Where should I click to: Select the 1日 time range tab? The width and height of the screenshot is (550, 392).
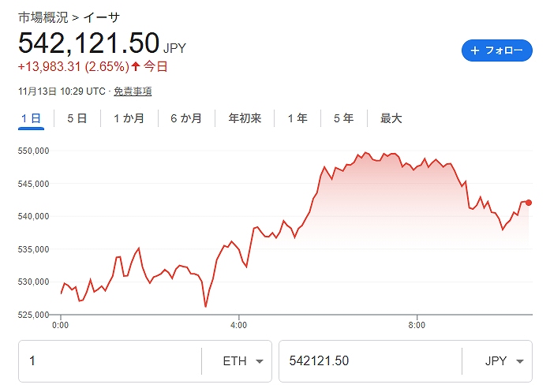pos(31,118)
